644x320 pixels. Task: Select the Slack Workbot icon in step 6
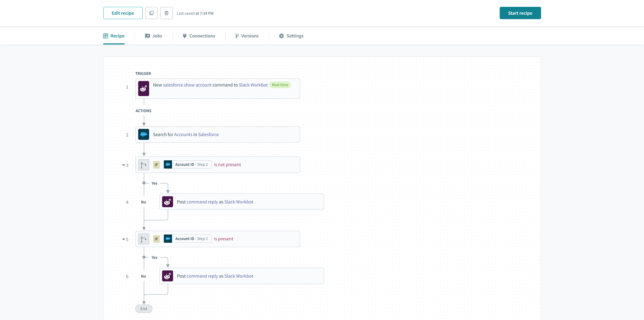coord(168,276)
